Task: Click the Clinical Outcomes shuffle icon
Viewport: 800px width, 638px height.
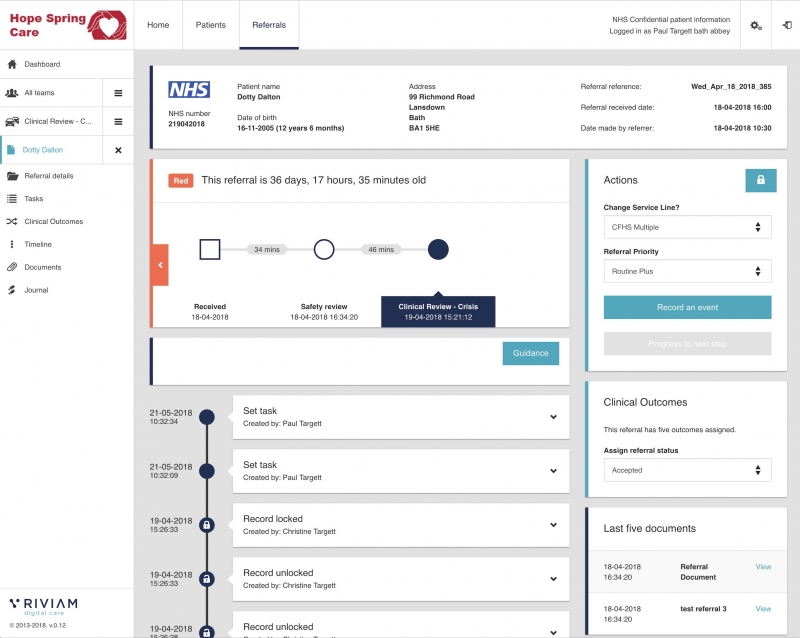Action: pos(12,222)
